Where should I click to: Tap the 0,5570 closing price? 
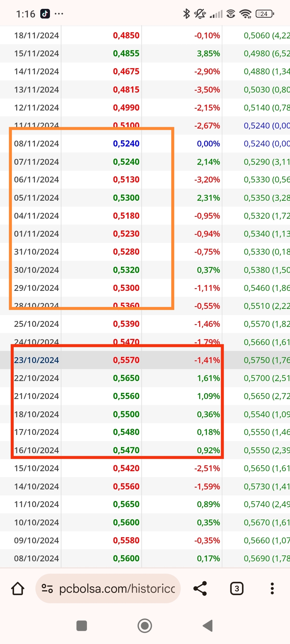click(x=126, y=360)
